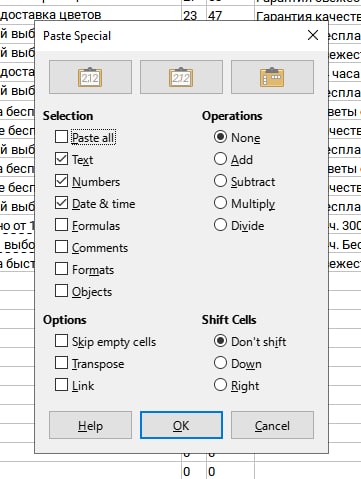This screenshot has height=479, width=361.
Task: Select Don't shift cells option
Action: pyautogui.click(x=220, y=341)
